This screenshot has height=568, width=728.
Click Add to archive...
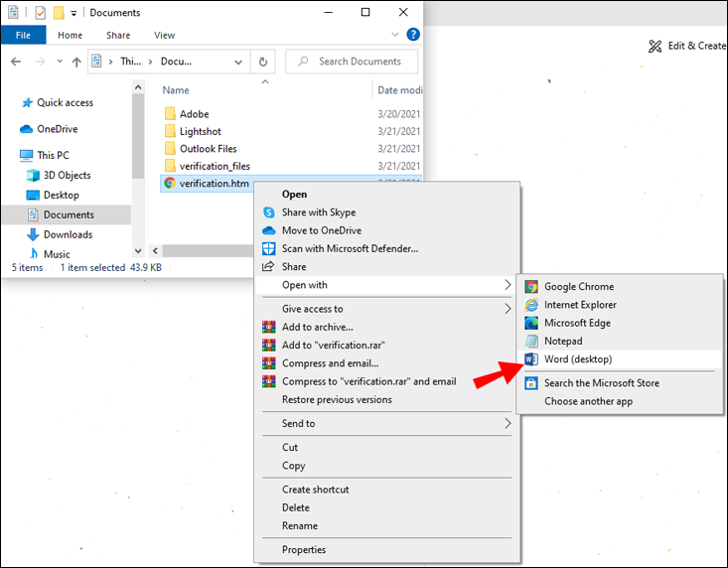[x=386, y=327]
